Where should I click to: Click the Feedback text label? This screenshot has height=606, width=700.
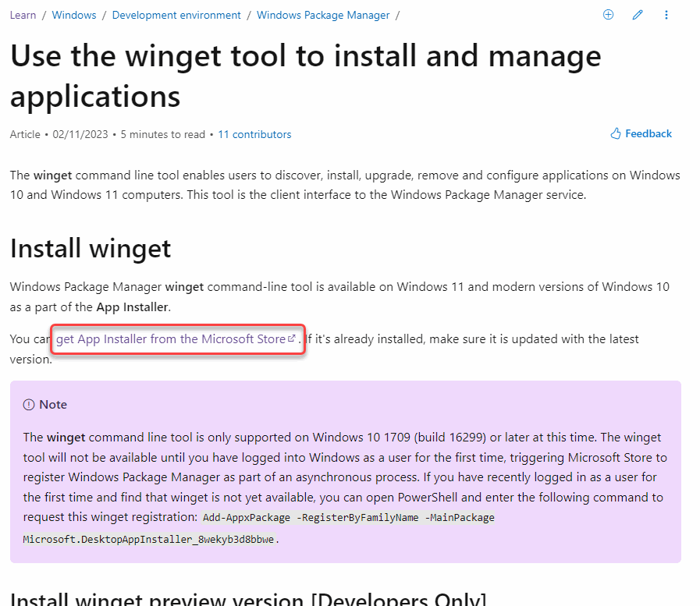pyautogui.click(x=648, y=133)
